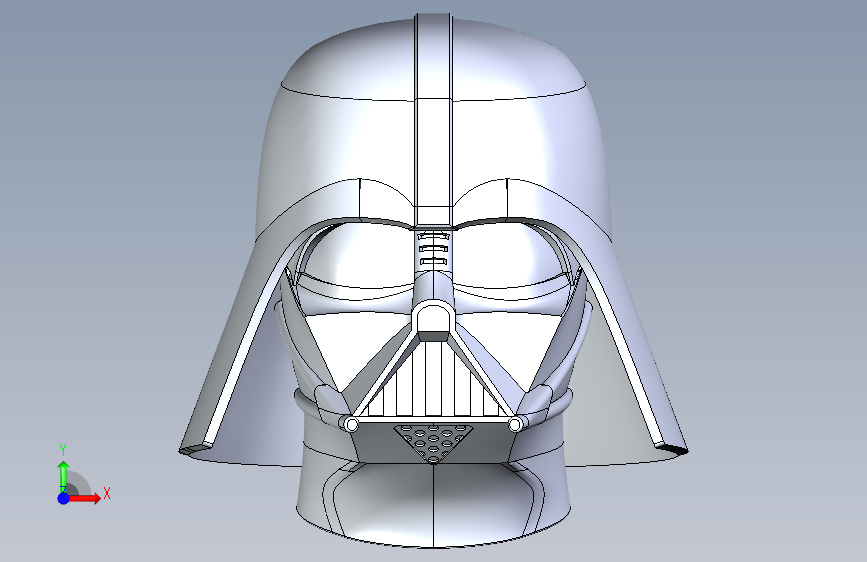Select the right circular bolt beside the mouth grille

click(515, 425)
